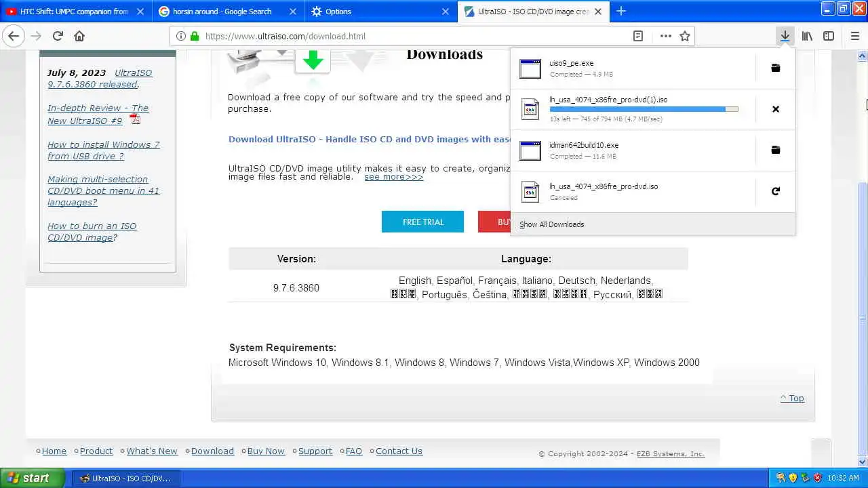868x488 pixels.
Task: Click the FREE TRIAL button
Action: click(x=422, y=222)
